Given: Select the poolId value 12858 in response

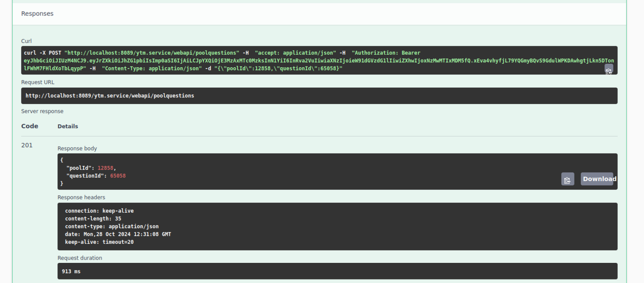Looking at the screenshot, I should [x=105, y=168].
